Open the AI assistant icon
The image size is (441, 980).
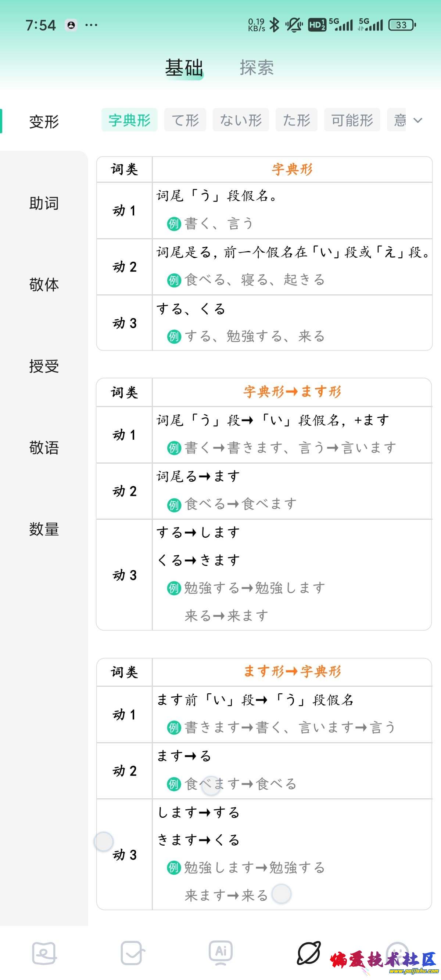point(221,952)
